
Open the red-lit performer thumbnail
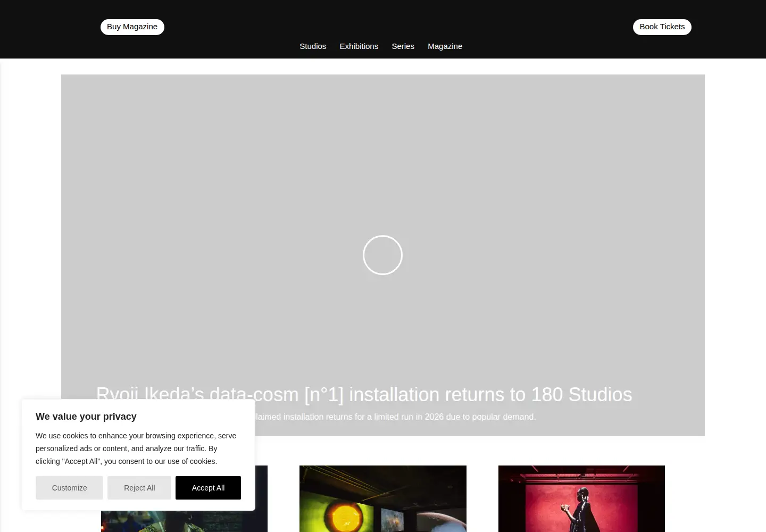point(581,498)
